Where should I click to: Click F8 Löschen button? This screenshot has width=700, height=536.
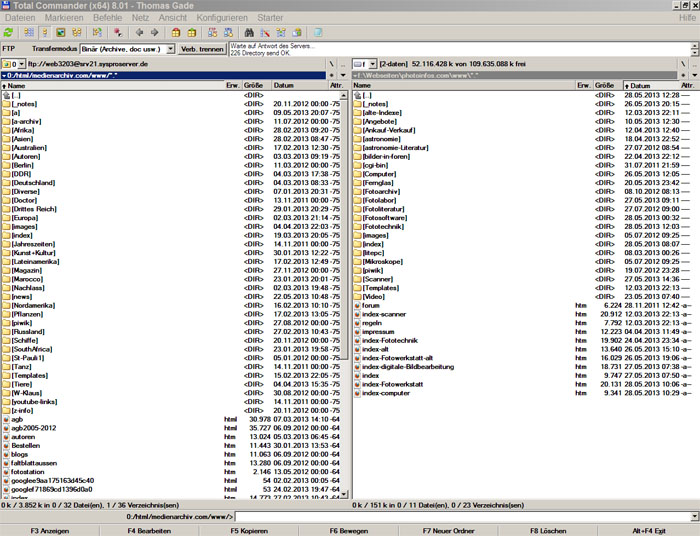(x=548, y=531)
